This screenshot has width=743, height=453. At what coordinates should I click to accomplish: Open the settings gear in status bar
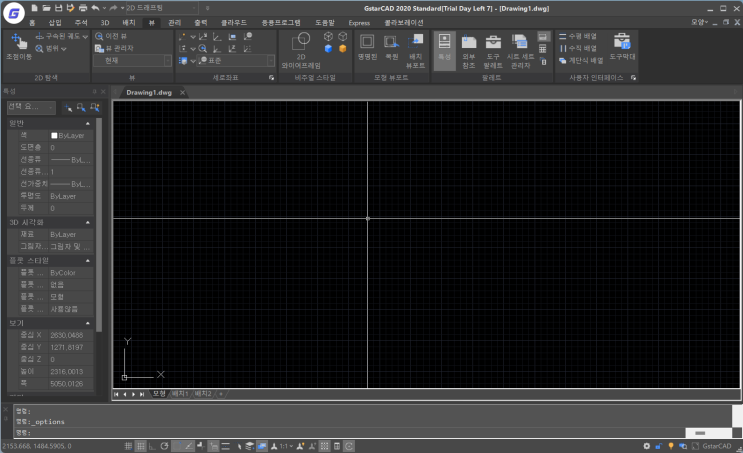click(x=646, y=446)
